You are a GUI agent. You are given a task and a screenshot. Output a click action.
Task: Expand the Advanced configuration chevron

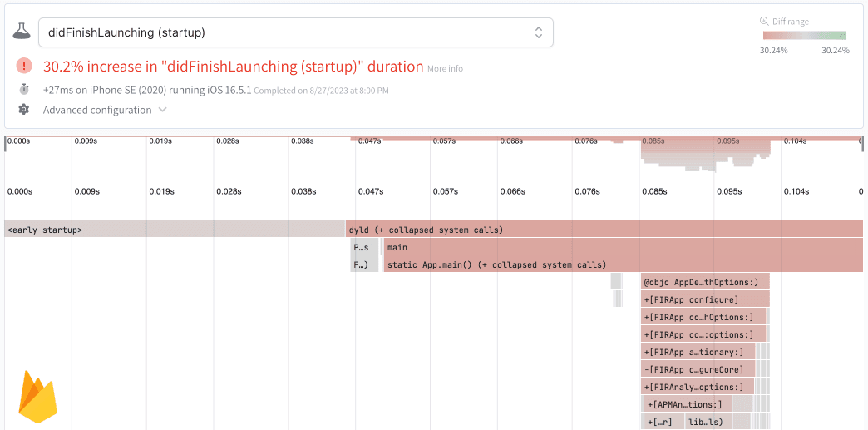163,110
